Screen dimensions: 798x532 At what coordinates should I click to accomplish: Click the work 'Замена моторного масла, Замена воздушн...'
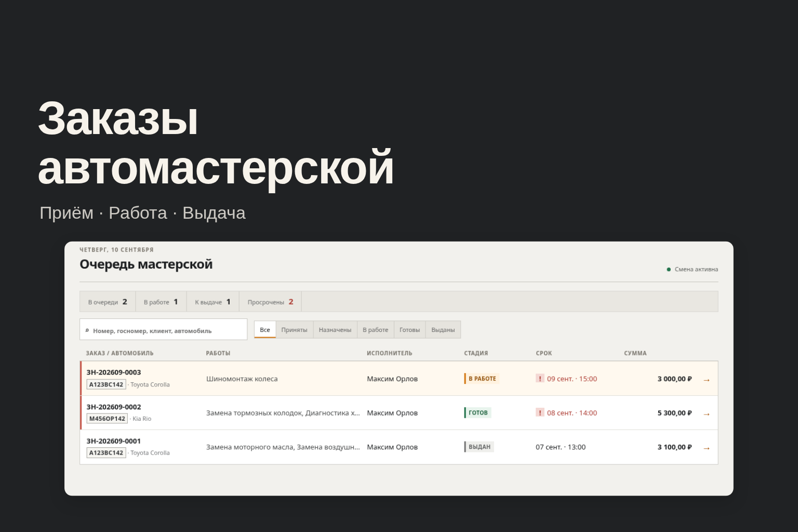283,447
